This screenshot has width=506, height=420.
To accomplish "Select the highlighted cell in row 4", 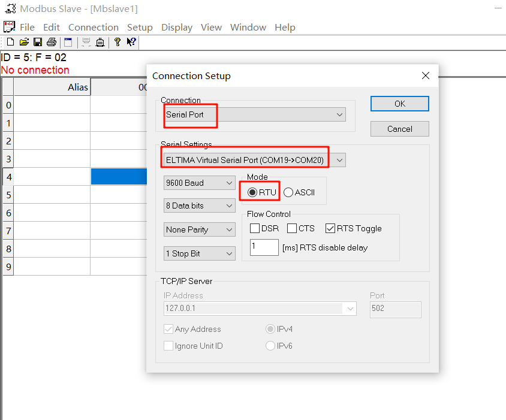I will pos(120,176).
